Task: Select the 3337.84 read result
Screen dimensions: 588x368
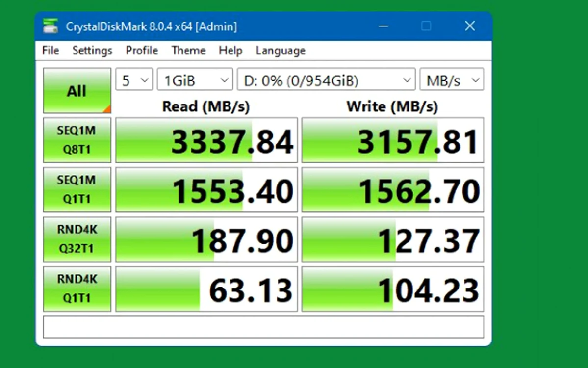Action: tap(206, 140)
